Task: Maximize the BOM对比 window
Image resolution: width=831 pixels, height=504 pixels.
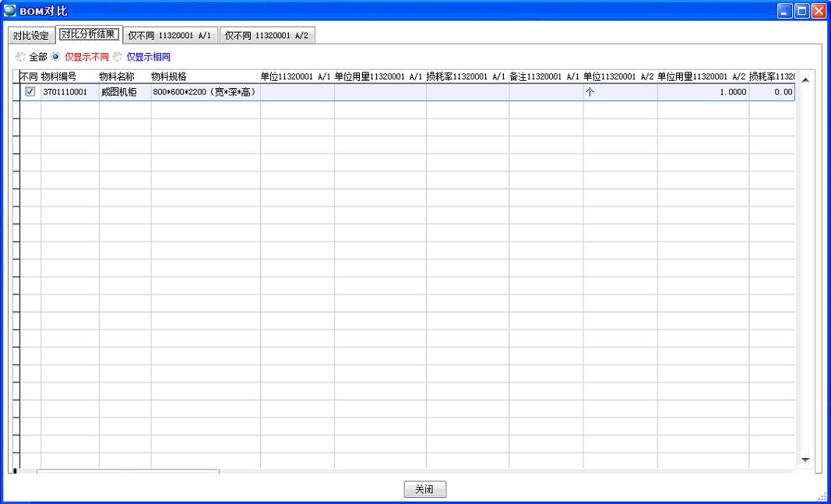Action: (802, 11)
